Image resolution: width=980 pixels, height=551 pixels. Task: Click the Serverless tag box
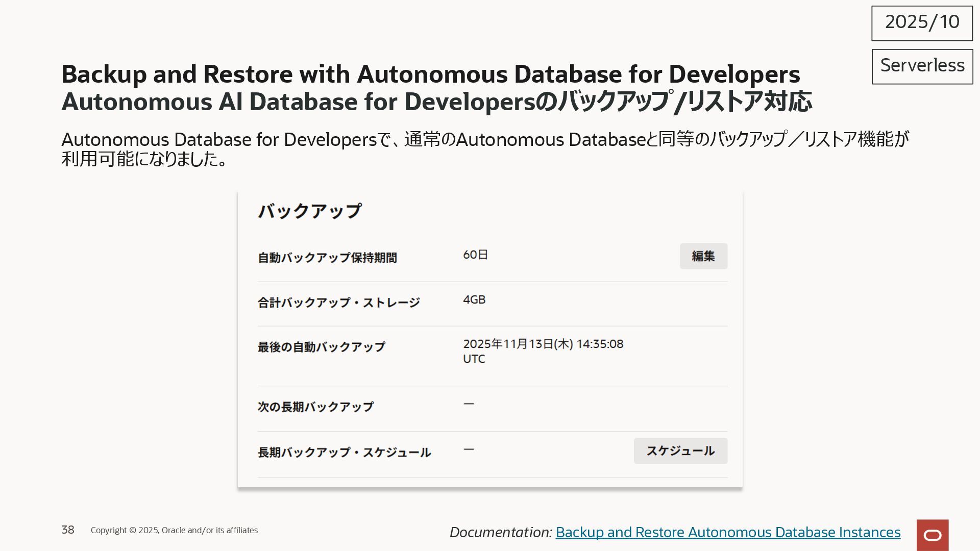[x=922, y=66]
